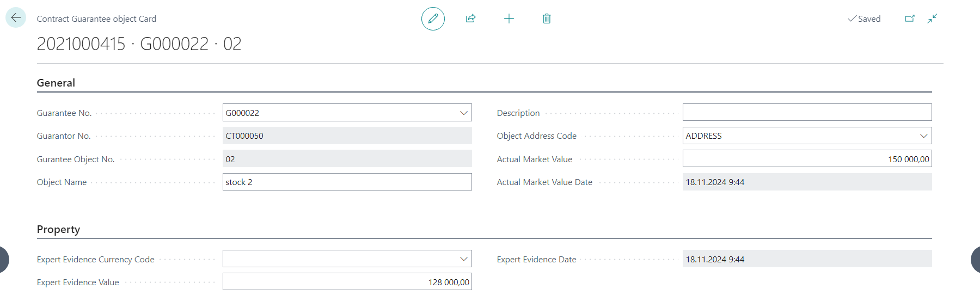
Task: Open the share icon menu
Action: (x=471, y=19)
